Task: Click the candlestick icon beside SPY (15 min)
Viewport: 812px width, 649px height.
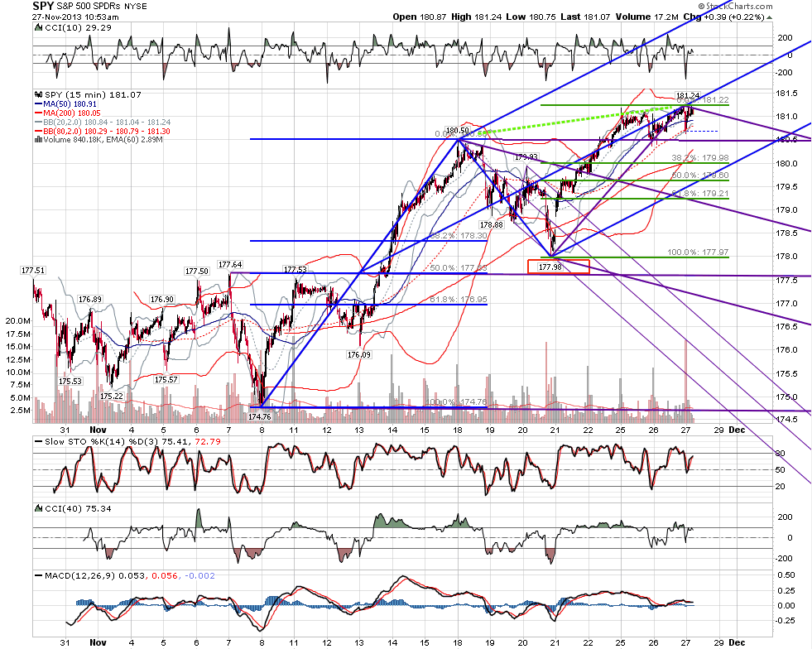Action: click(38, 95)
